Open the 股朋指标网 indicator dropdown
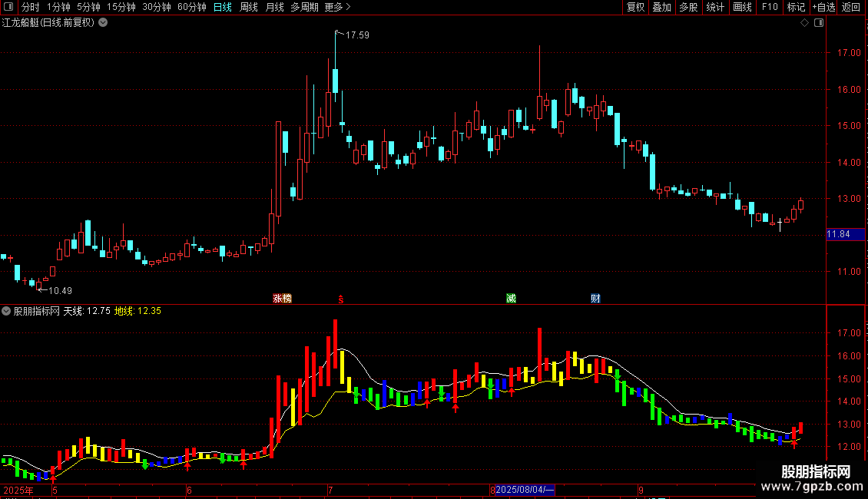The image size is (868, 499). point(6,311)
